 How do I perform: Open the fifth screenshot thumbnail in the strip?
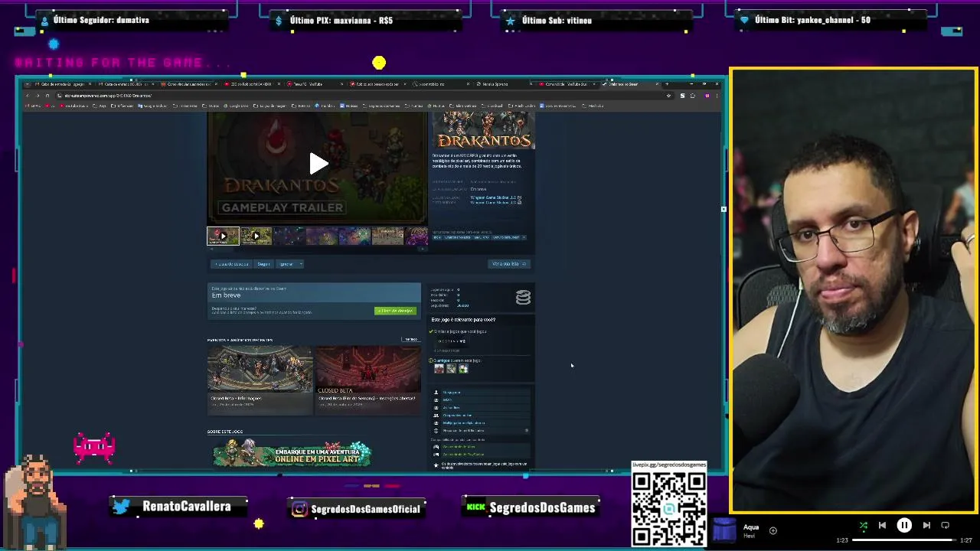click(354, 236)
